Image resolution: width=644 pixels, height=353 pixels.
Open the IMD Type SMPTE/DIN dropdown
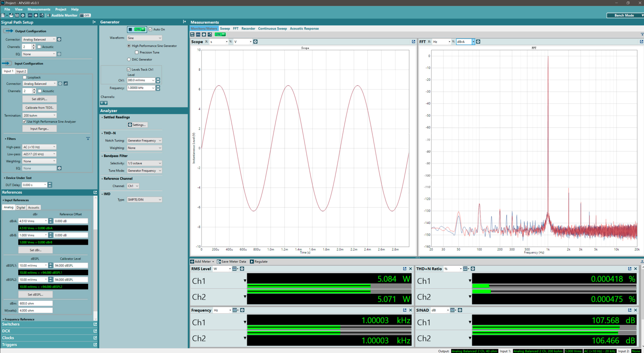tap(144, 200)
